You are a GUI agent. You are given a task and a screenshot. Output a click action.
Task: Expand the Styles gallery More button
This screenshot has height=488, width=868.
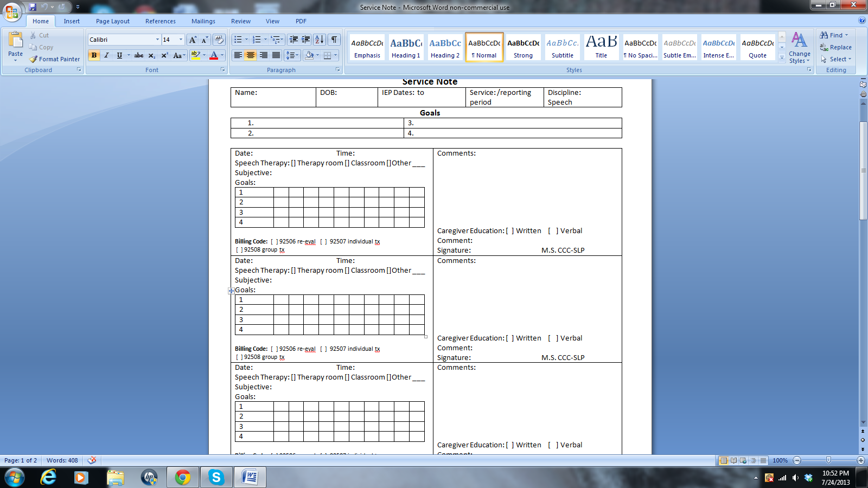tap(782, 58)
